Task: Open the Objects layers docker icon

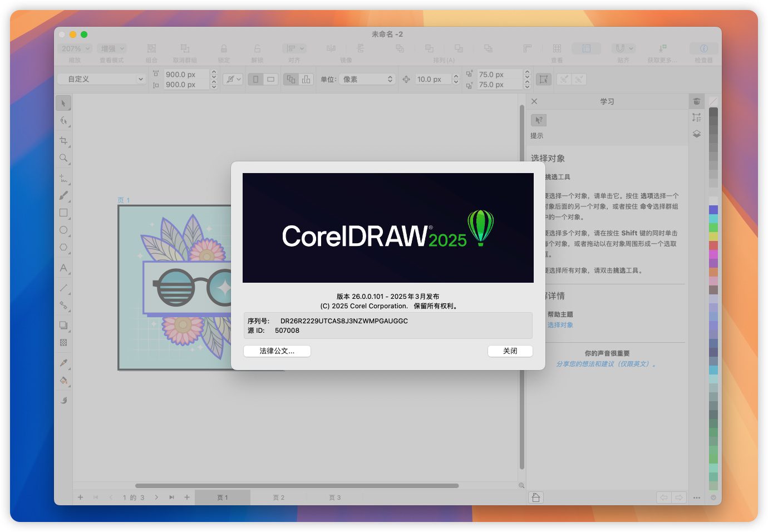Action: click(x=697, y=134)
